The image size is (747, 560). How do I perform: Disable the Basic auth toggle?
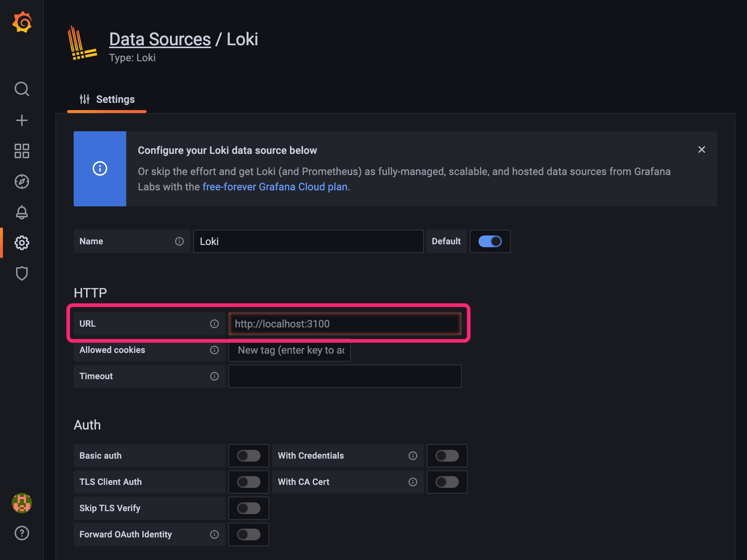coord(248,455)
